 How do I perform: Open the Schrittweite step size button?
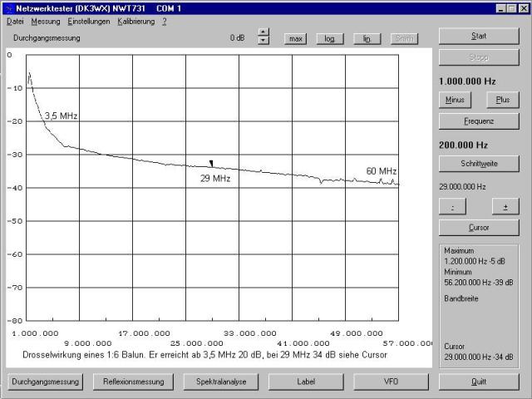(x=479, y=164)
